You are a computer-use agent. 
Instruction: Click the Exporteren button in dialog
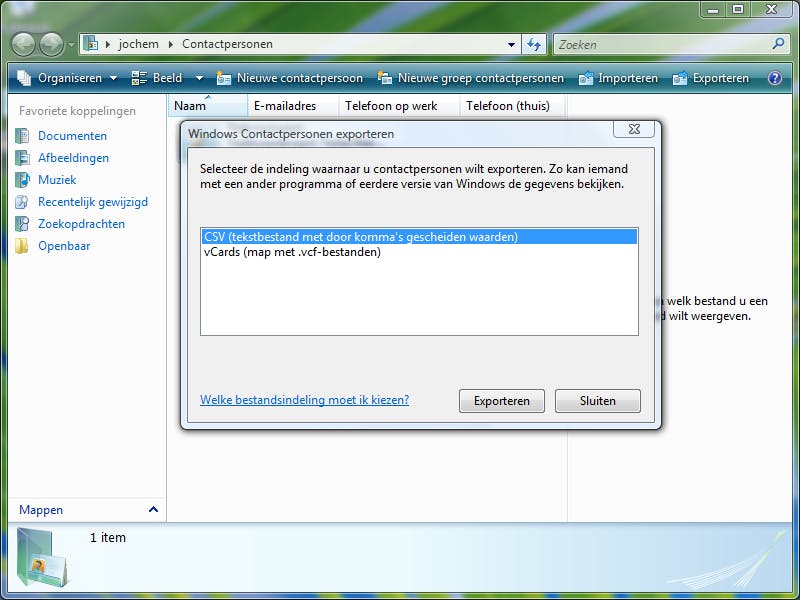tap(502, 401)
